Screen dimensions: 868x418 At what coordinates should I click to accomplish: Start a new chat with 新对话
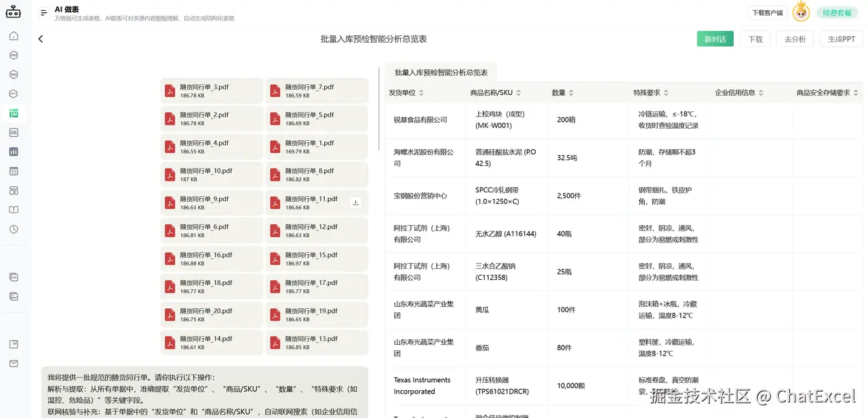(x=715, y=39)
